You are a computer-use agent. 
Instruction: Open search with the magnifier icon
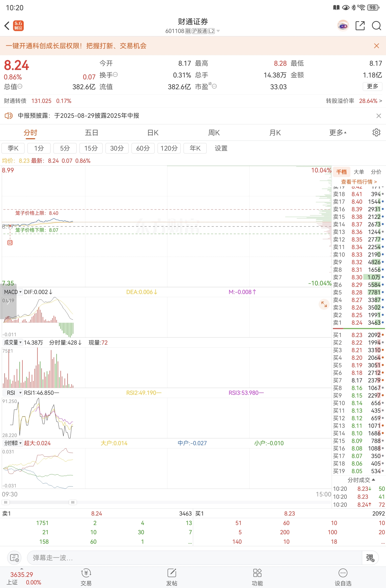[376, 25]
